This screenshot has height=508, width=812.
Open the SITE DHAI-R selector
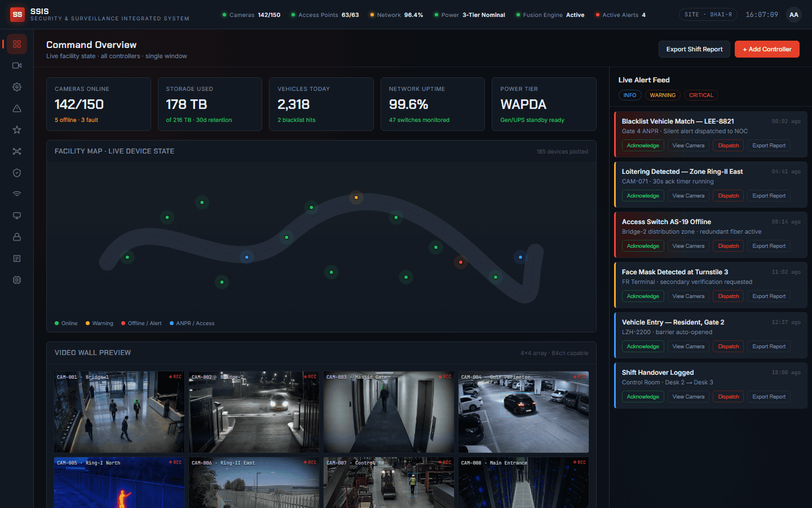click(x=709, y=15)
